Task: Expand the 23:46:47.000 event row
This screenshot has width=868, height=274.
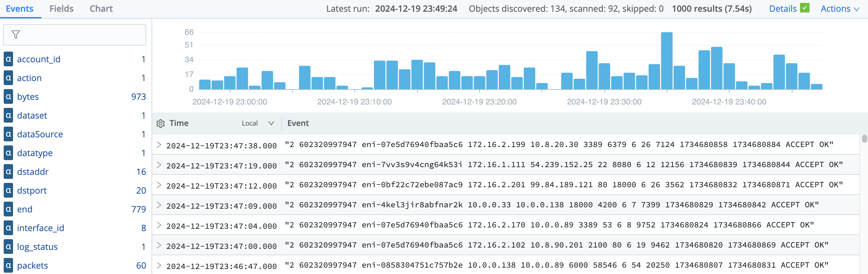Action: [159, 265]
